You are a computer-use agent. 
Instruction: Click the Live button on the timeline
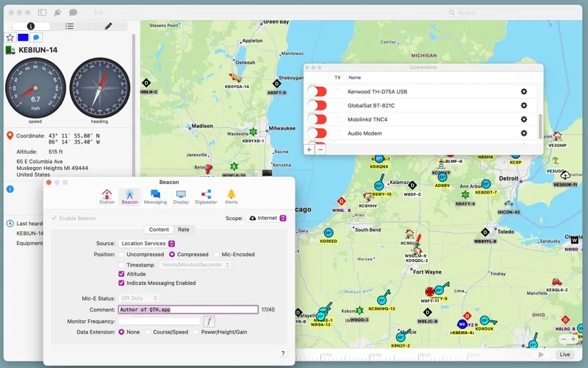pyautogui.click(x=564, y=355)
